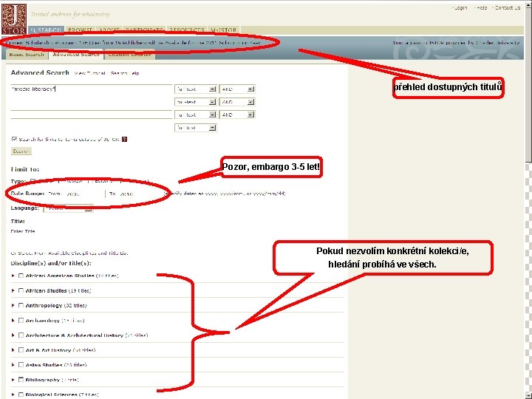Toggle search for links to articles outside JSTOR
532x399 pixels.
pos(14,139)
